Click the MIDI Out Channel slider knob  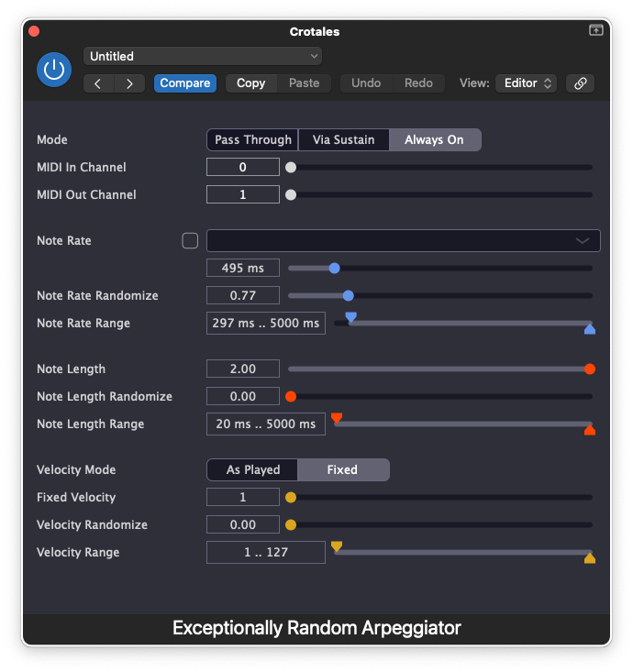[291, 195]
